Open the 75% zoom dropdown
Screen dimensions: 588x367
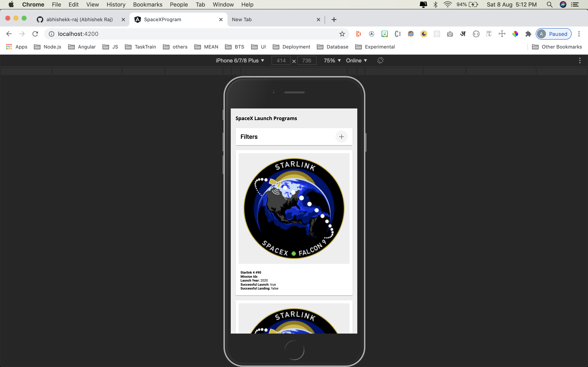click(332, 60)
